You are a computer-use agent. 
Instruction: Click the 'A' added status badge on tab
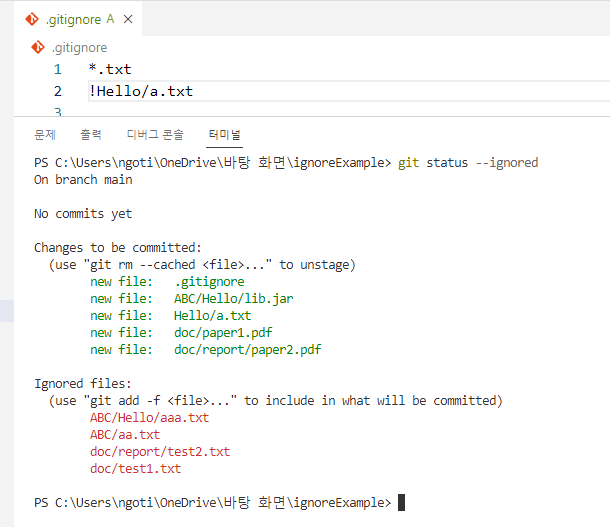(110, 19)
